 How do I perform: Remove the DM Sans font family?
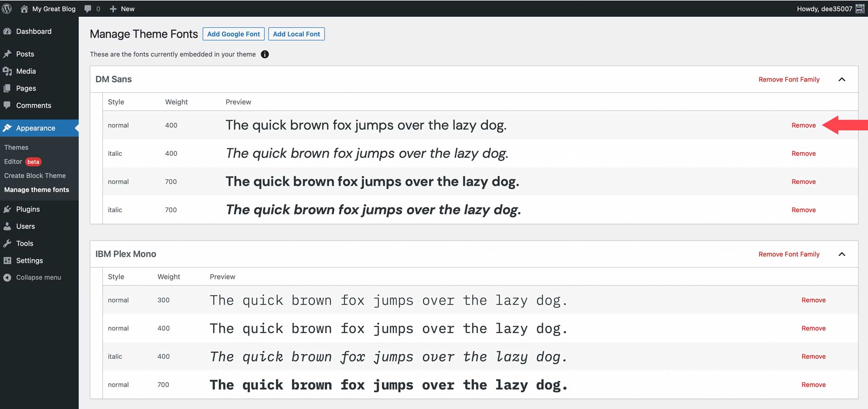pos(789,79)
